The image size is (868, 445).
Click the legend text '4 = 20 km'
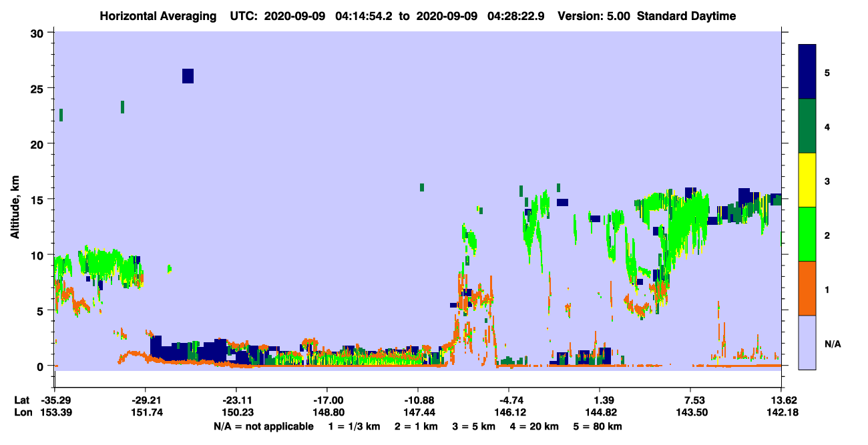coord(535,426)
